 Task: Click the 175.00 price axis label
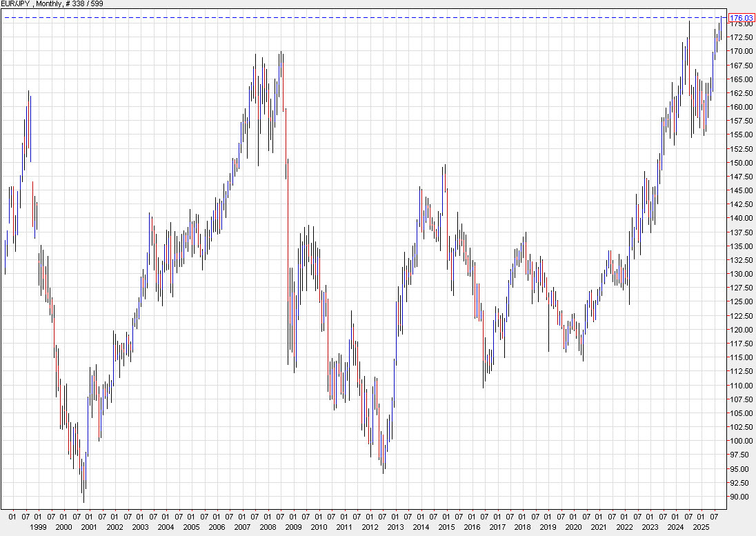(x=740, y=23)
